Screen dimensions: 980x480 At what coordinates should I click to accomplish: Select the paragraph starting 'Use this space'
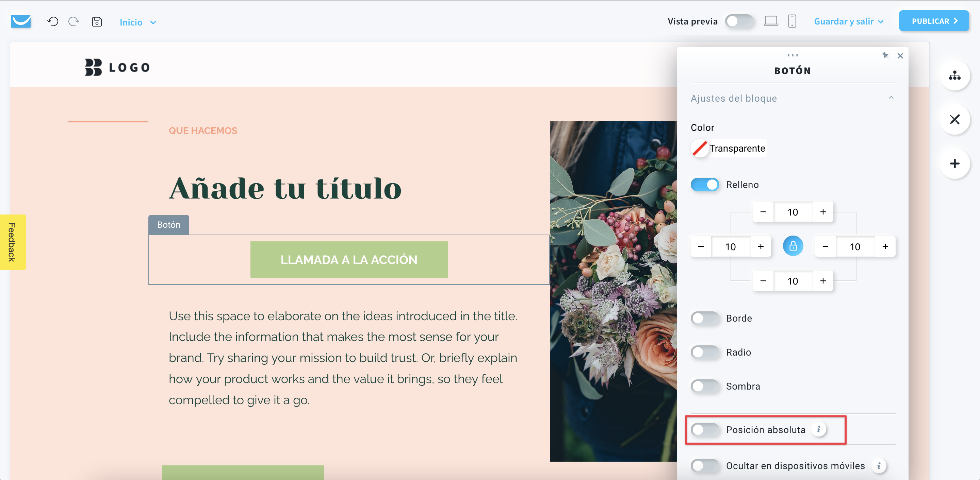[x=343, y=358]
